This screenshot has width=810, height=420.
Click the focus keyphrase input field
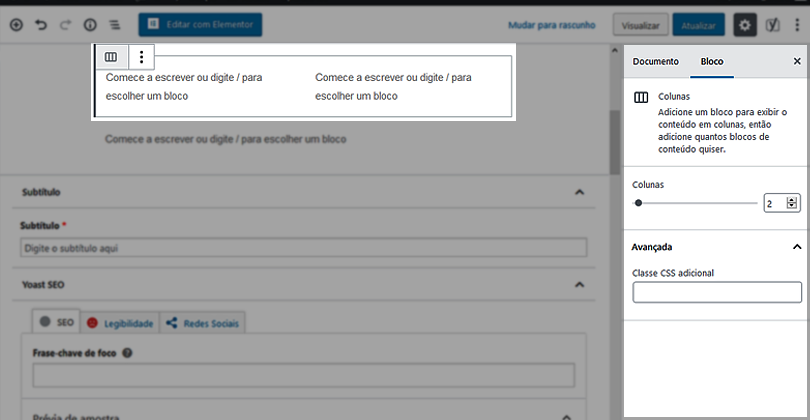click(304, 376)
